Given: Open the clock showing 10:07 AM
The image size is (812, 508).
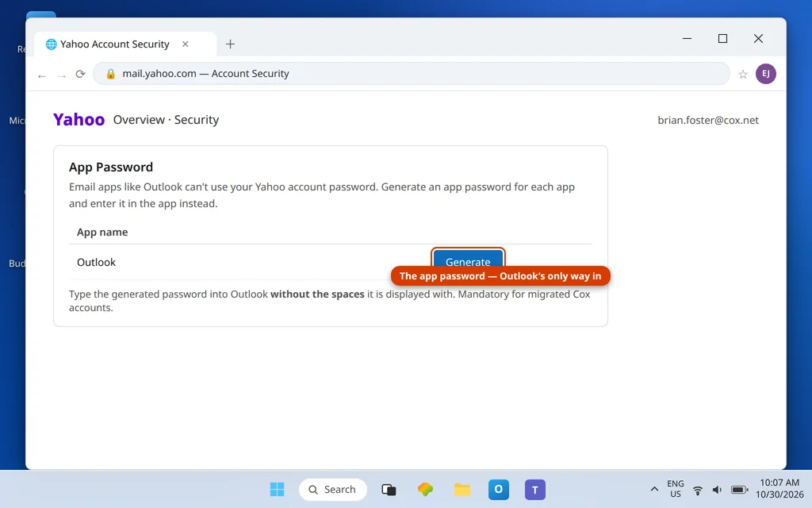Looking at the screenshot, I should pos(779,489).
